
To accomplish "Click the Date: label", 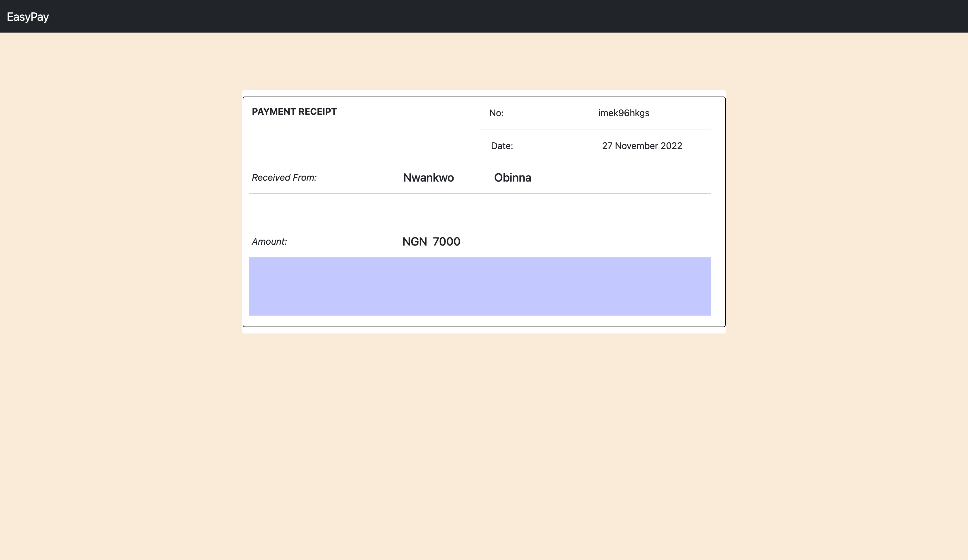I will coord(502,146).
